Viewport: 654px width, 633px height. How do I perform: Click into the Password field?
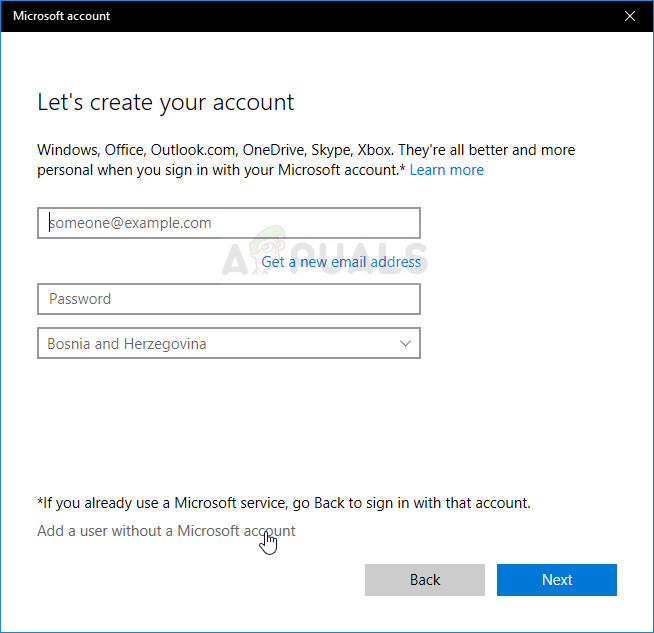click(228, 299)
